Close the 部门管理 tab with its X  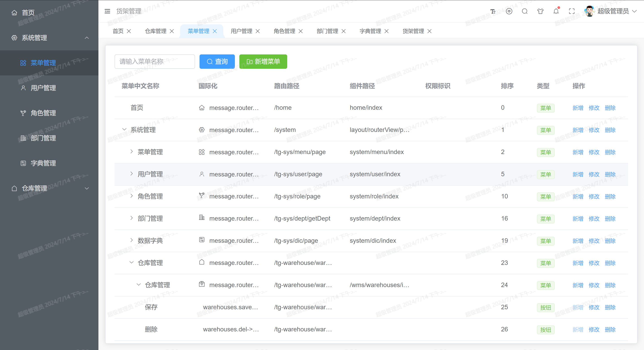(x=344, y=31)
